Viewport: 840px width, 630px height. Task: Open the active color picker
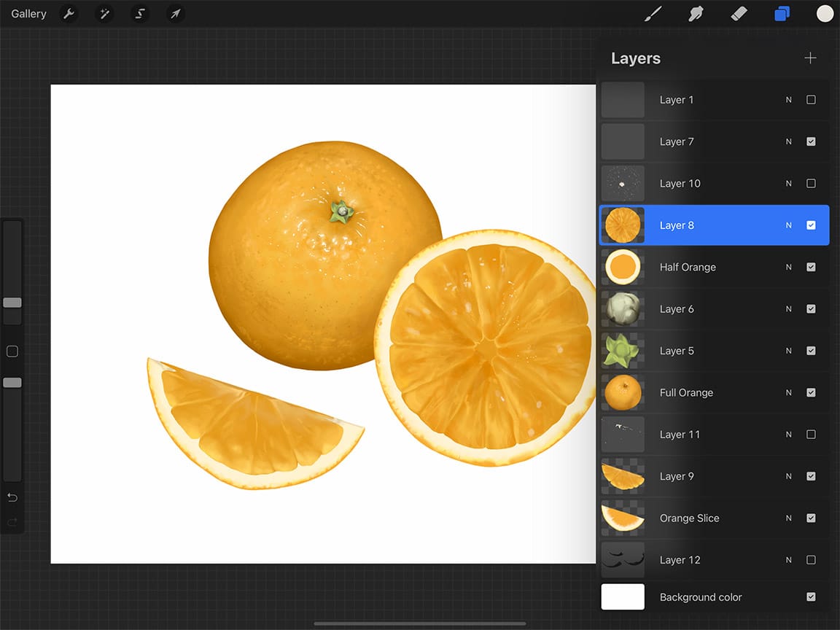(x=825, y=13)
